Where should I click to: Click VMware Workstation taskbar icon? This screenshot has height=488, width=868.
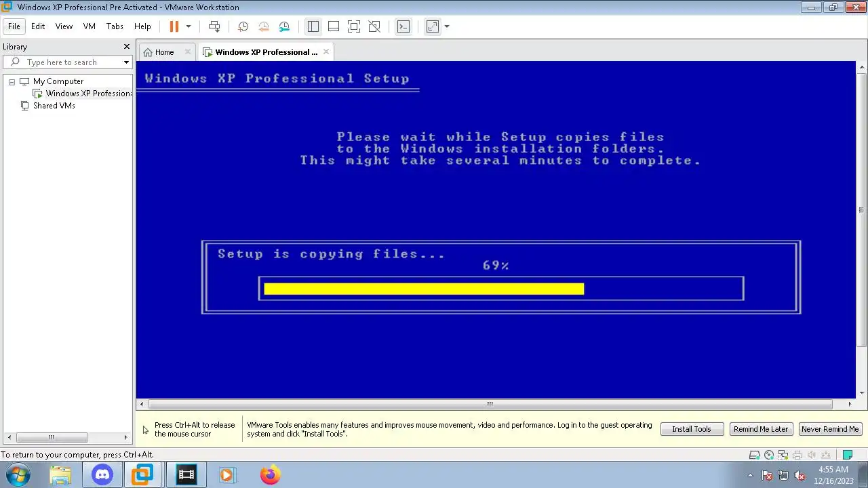(x=143, y=475)
